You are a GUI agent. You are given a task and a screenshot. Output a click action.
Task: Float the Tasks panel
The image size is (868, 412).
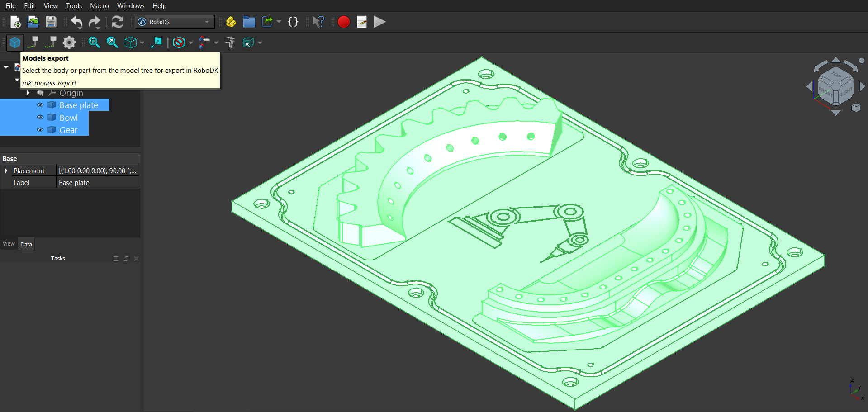pyautogui.click(x=126, y=258)
